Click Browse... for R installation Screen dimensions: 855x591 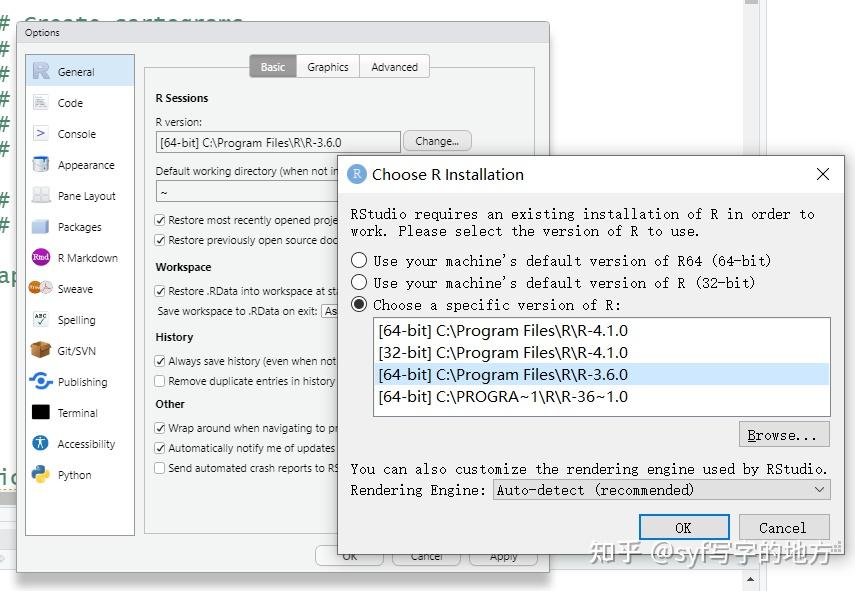[x=784, y=435]
